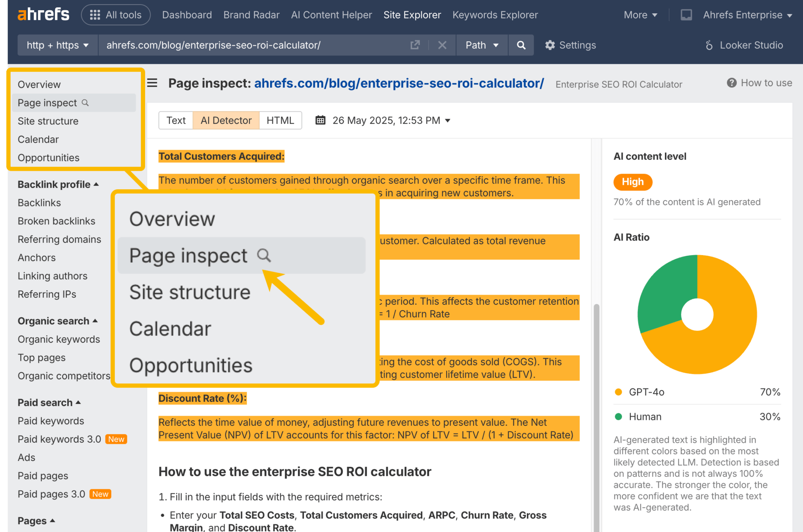Switch to the HTML tab
The image size is (803, 532).
point(280,120)
